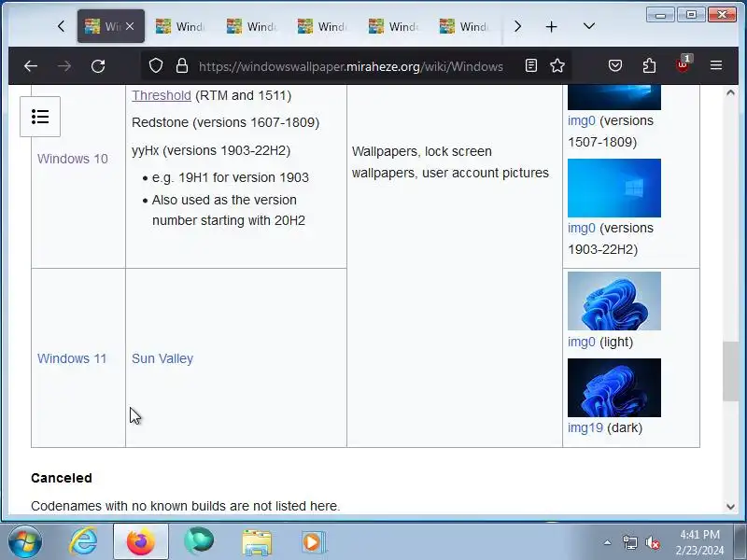The height and width of the screenshot is (560, 747).
Task: Open the green-blue browser taskbar icon
Action: [199, 541]
